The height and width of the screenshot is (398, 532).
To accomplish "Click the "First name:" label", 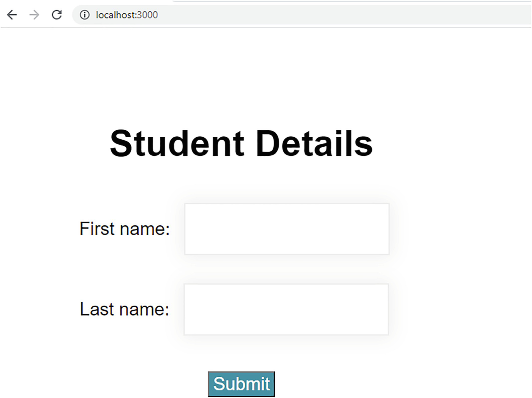I will (x=125, y=229).
